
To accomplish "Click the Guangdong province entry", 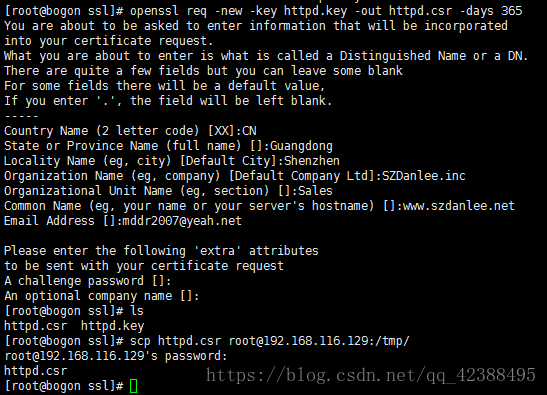I will click(301, 146).
